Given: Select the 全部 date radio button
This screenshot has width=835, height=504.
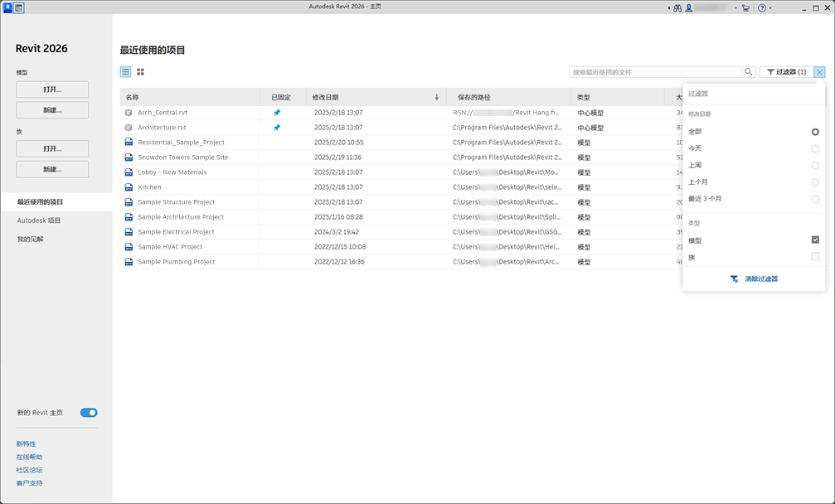Looking at the screenshot, I should (x=815, y=132).
